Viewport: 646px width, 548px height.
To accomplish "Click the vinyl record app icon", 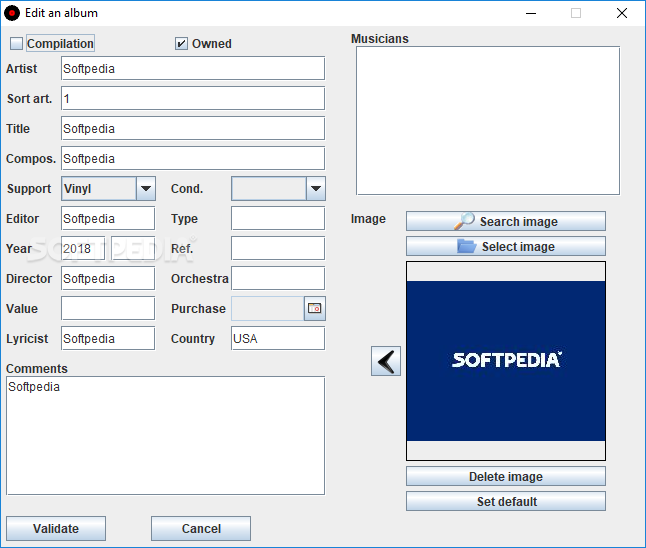I will 12,13.
